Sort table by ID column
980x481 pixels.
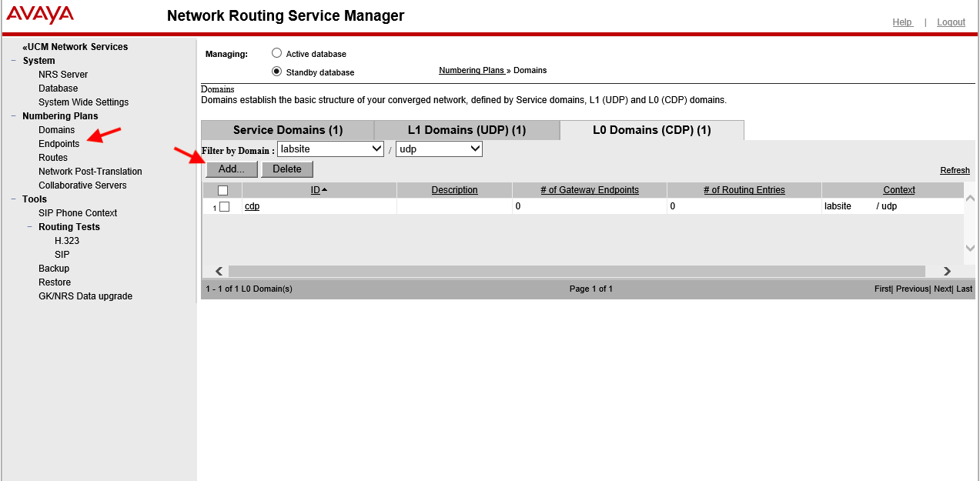click(x=316, y=190)
